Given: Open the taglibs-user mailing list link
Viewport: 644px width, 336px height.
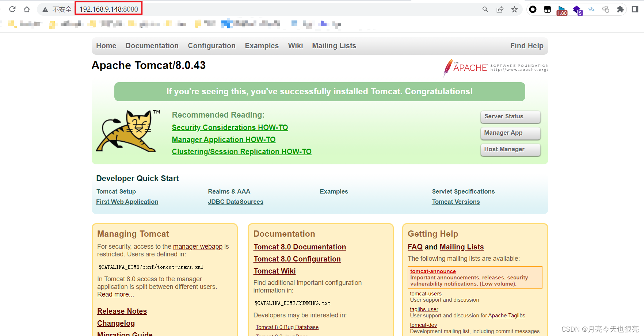Looking at the screenshot, I should tap(424, 309).
